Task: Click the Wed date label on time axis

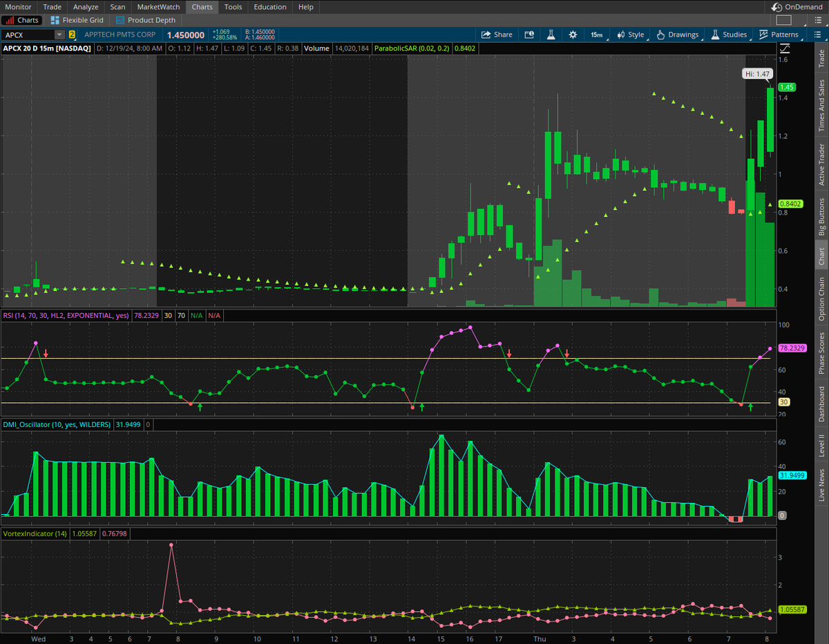Action: click(39, 639)
